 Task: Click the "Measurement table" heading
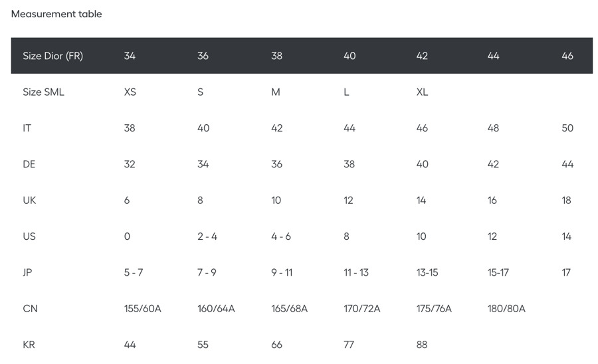(56, 14)
